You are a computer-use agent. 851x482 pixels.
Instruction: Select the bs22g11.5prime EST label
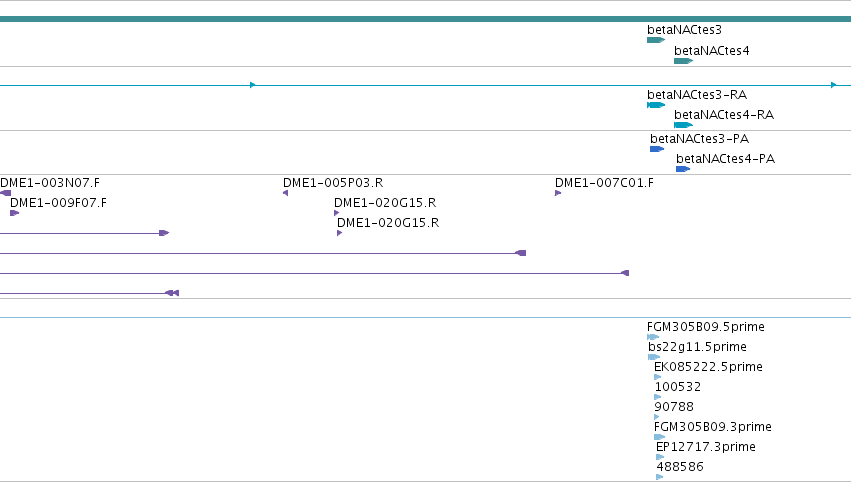click(697, 347)
